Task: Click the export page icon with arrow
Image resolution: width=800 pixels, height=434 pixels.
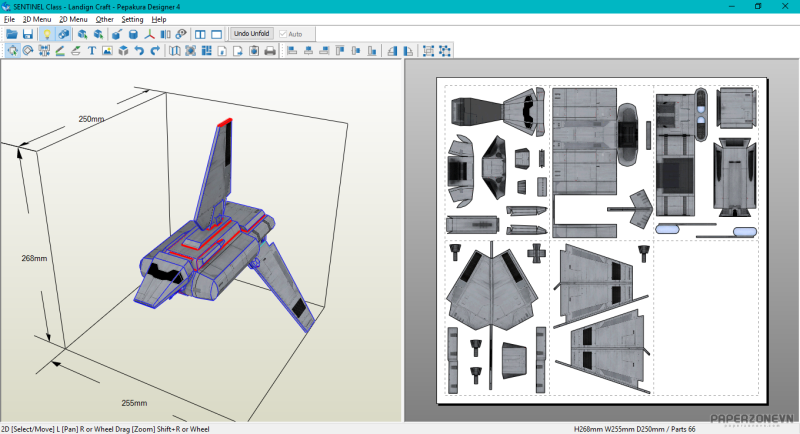Action: tap(238, 50)
